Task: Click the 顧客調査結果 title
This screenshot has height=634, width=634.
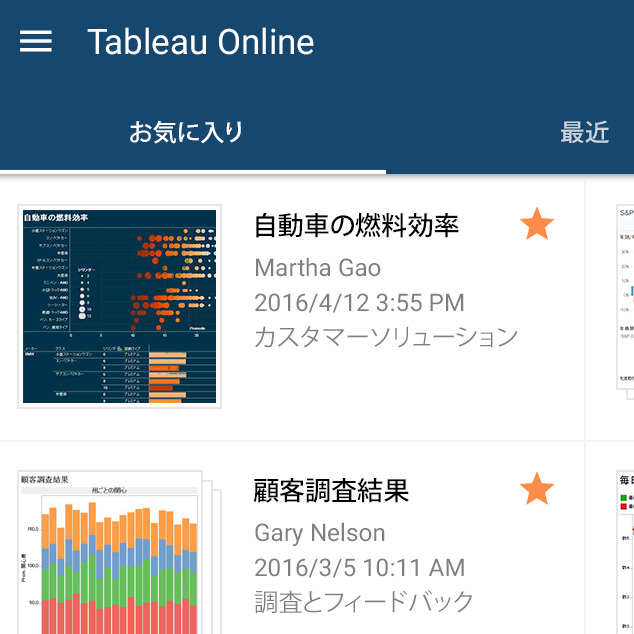Action: click(332, 491)
